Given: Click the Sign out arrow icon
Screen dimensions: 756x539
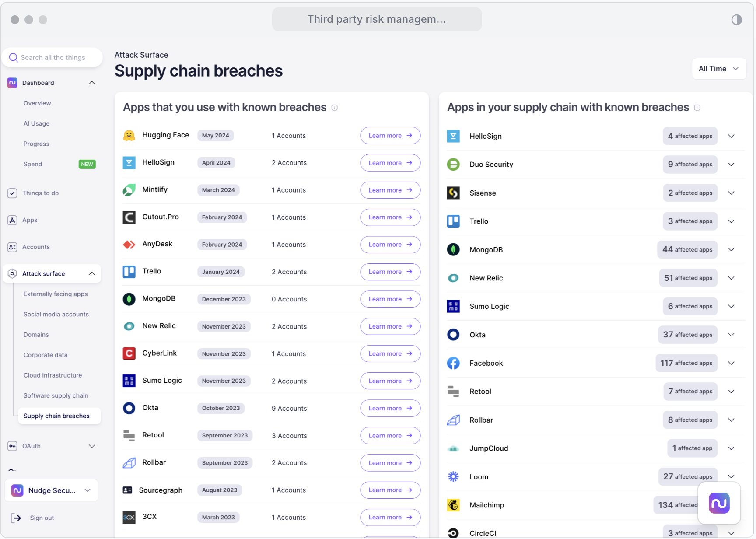Looking at the screenshot, I should (16, 518).
